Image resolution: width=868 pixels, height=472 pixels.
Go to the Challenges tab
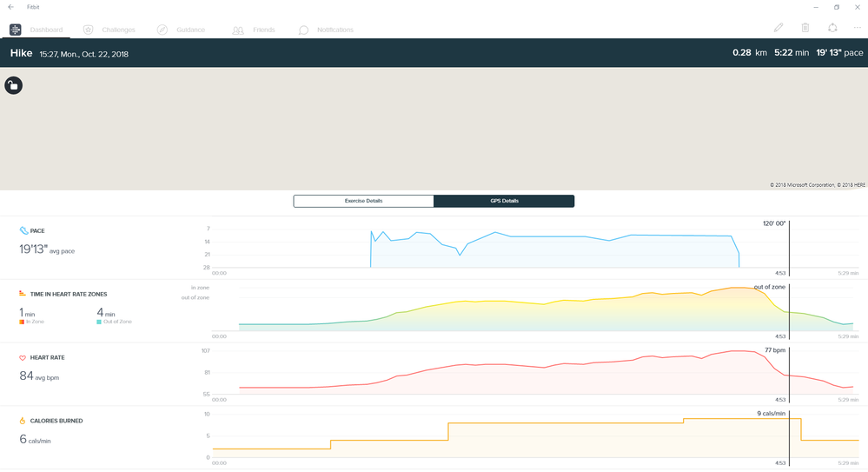(109, 30)
